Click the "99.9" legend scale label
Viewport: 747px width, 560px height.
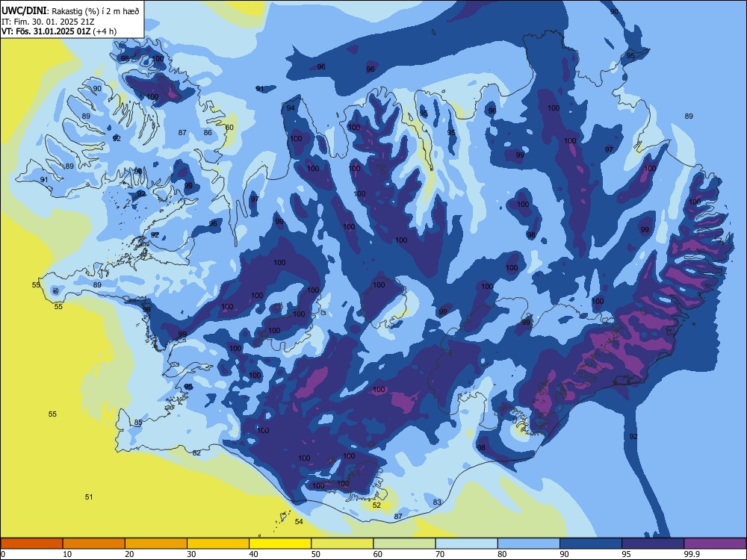coord(691,554)
